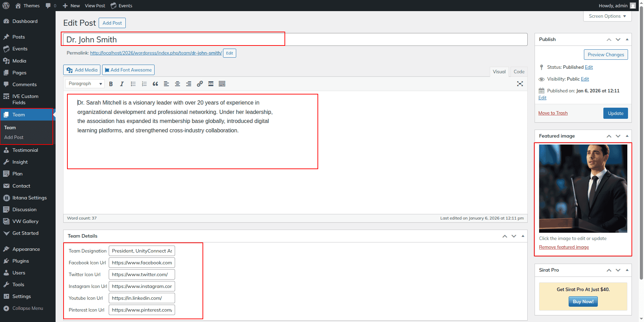Open the Testimonial menu in sidebar

click(x=25, y=150)
